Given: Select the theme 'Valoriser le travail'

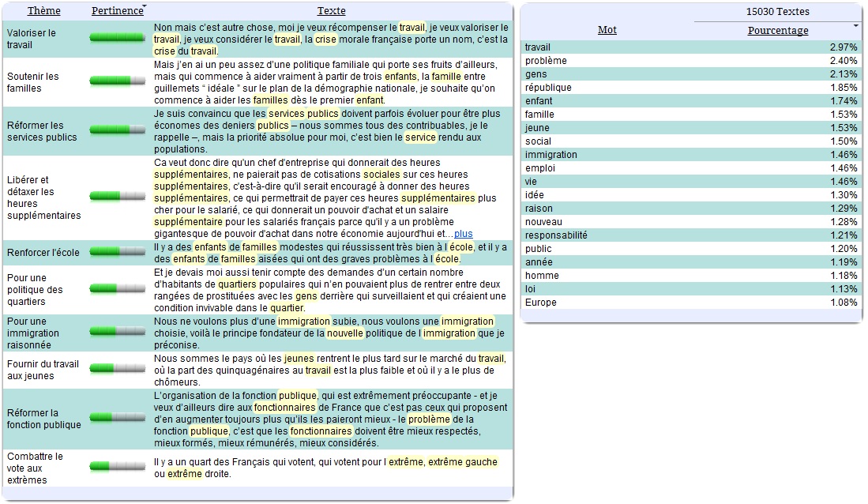Looking at the screenshot, I should pos(31,39).
